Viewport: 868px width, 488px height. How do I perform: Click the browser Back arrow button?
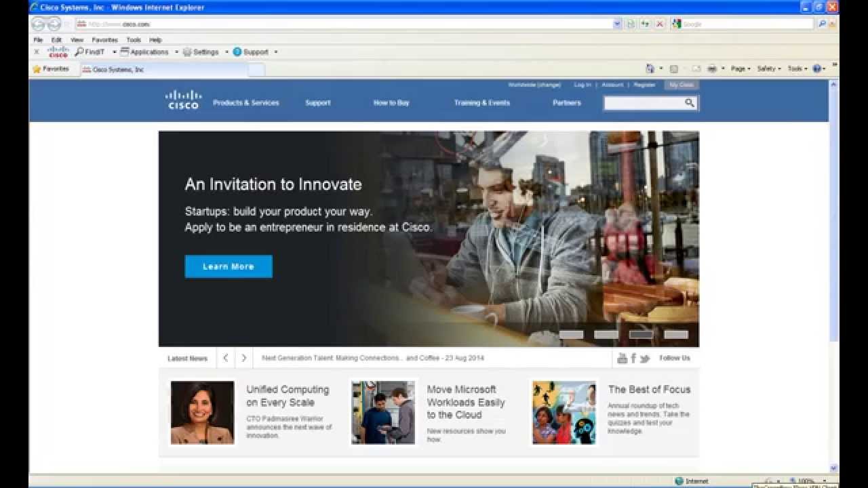[38, 24]
